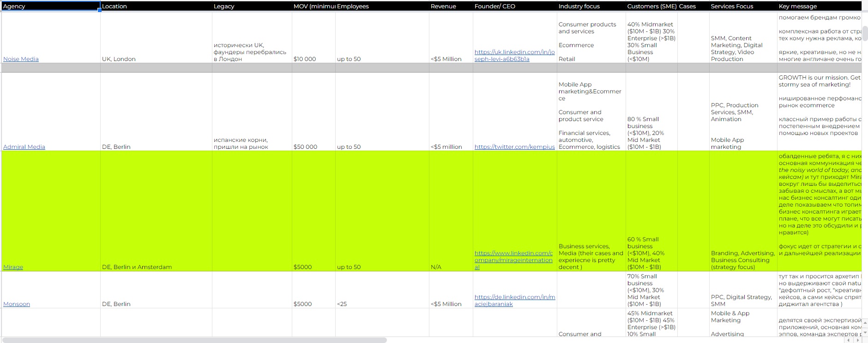Viewport: 868px width, 343px height.
Task: Click the 'UK, London' location cell
Action: click(x=157, y=38)
